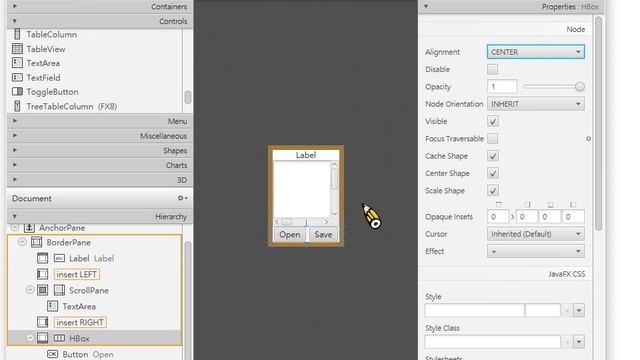Viewport: 640px width, 360px height.
Task: Expand the 3D library section
Action: [x=15, y=180]
